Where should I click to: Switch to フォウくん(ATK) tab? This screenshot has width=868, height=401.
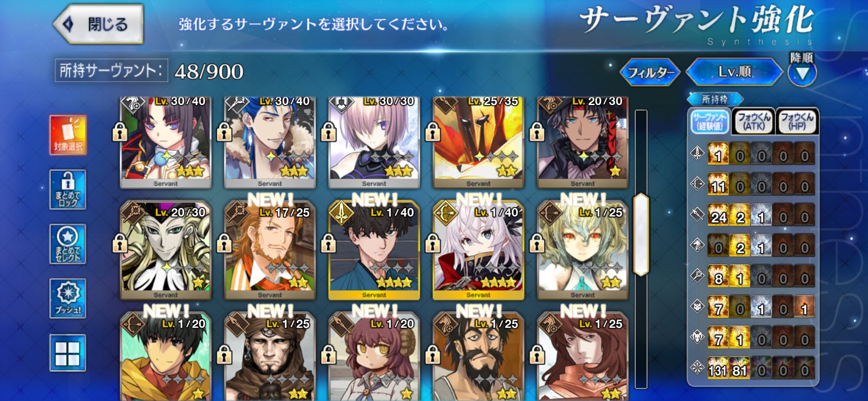click(753, 121)
